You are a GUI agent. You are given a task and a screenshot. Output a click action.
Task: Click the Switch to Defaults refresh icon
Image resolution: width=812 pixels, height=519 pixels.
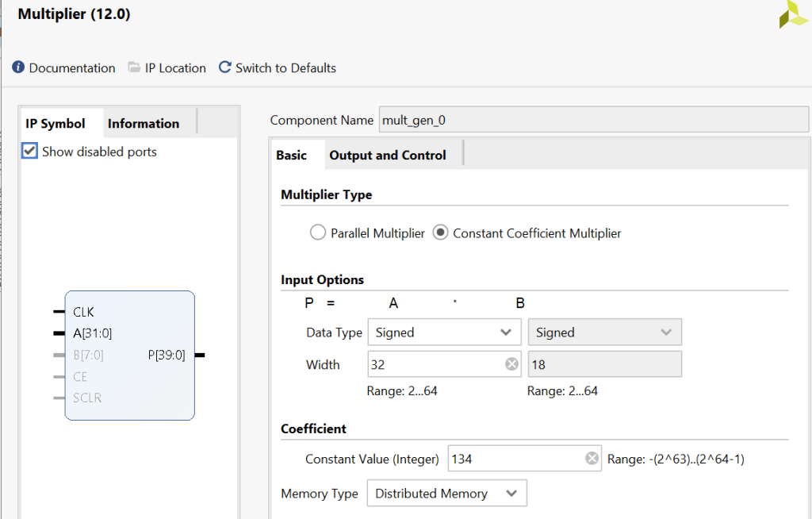coord(225,67)
